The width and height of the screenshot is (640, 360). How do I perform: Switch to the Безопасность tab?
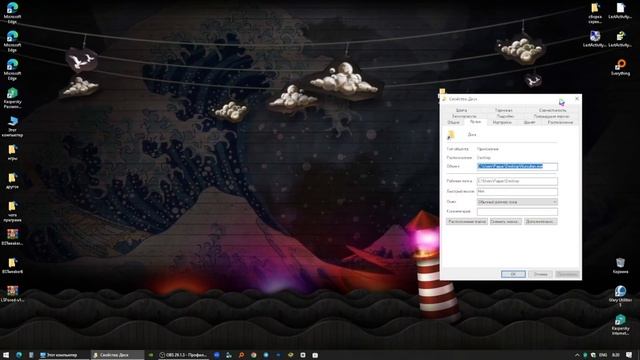point(464,116)
